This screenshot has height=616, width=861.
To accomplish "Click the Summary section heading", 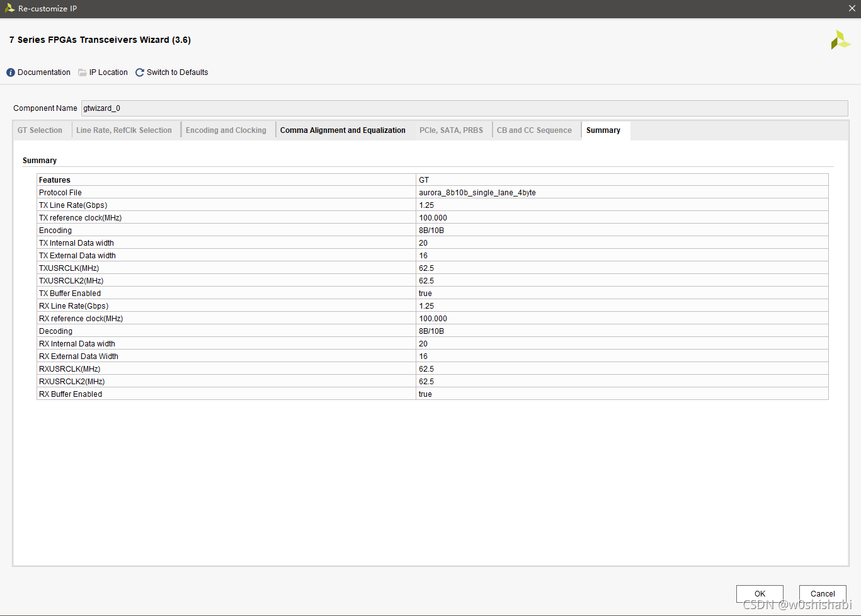I will (40, 161).
